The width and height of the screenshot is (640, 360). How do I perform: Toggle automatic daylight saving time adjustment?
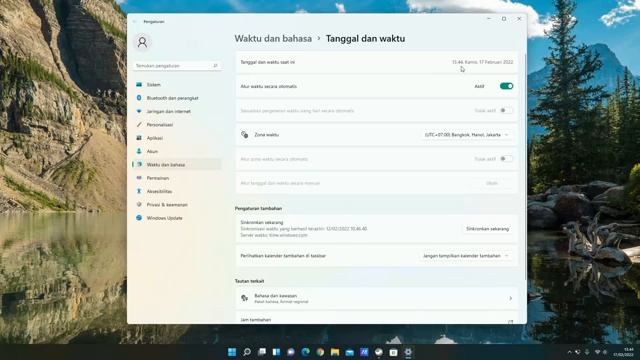pos(506,110)
